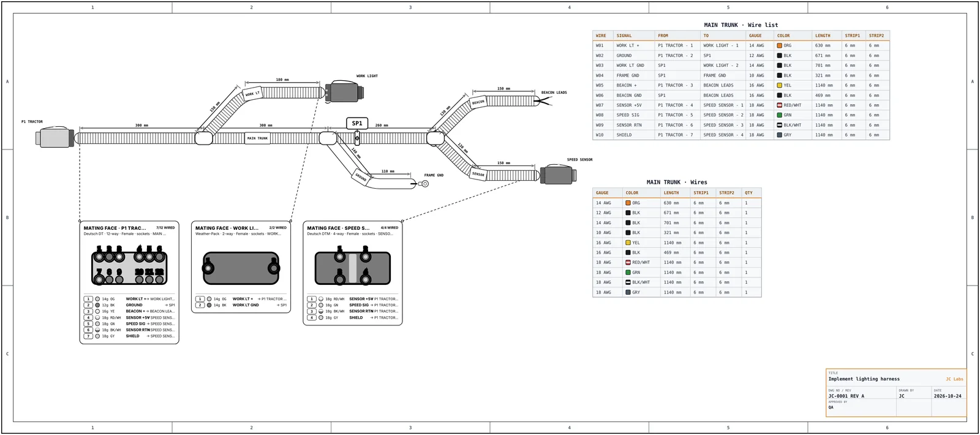
Task: Click BLK/WHT swatch in the Wires table
Action: [x=628, y=282]
